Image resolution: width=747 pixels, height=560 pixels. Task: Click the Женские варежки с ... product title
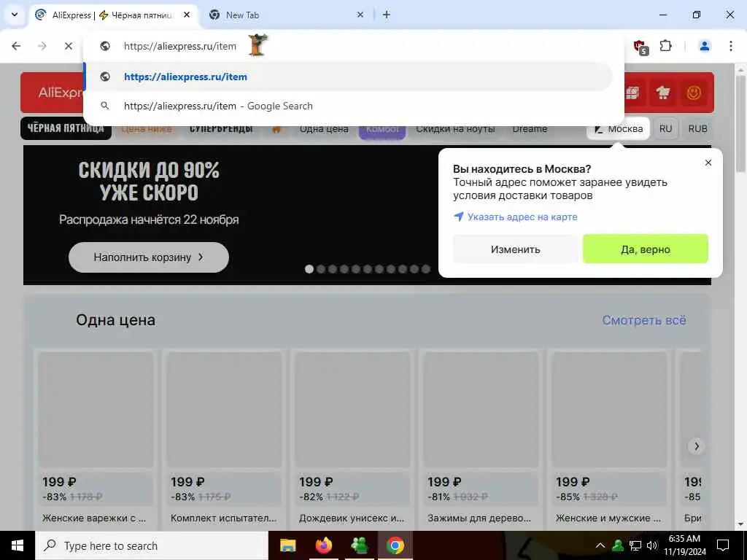click(94, 518)
